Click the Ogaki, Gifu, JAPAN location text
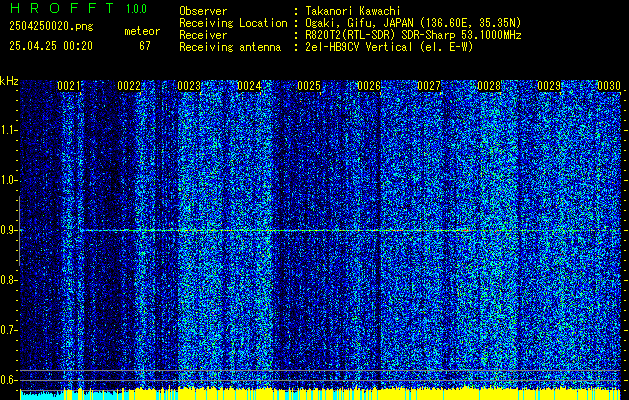The height and width of the screenshot is (400, 629). 413,23
